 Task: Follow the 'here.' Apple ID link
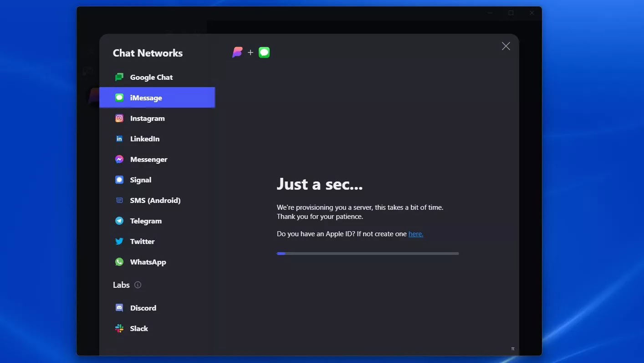(x=416, y=234)
